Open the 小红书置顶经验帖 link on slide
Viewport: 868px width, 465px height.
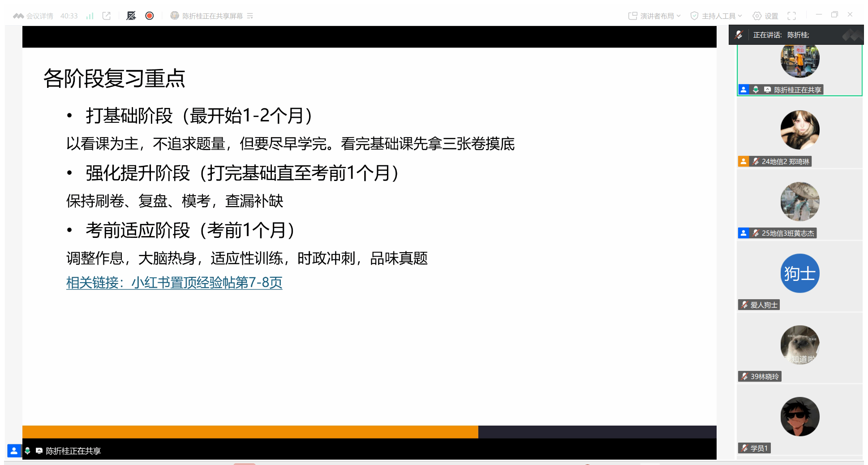pyautogui.click(x=174, y=283)
